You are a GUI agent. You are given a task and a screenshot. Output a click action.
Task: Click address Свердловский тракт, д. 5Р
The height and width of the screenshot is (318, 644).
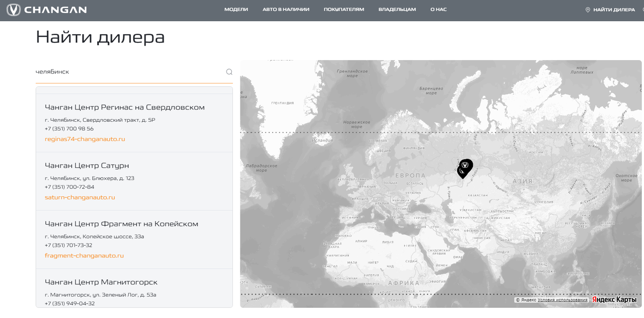[100, 120]
